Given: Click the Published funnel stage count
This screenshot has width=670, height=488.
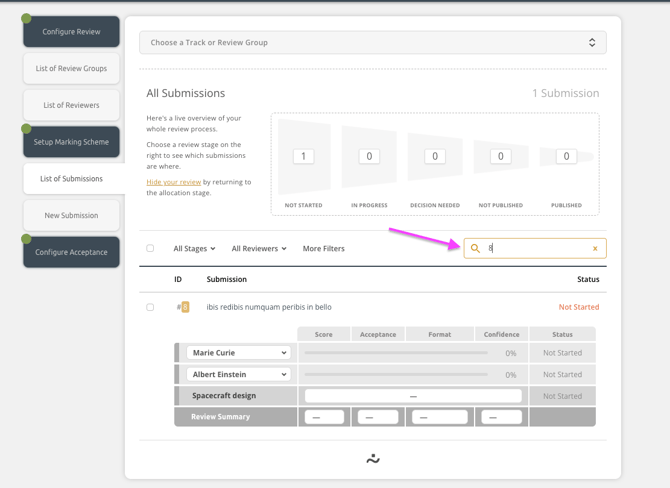Looking at the screenshot, I should click(566, 156).
